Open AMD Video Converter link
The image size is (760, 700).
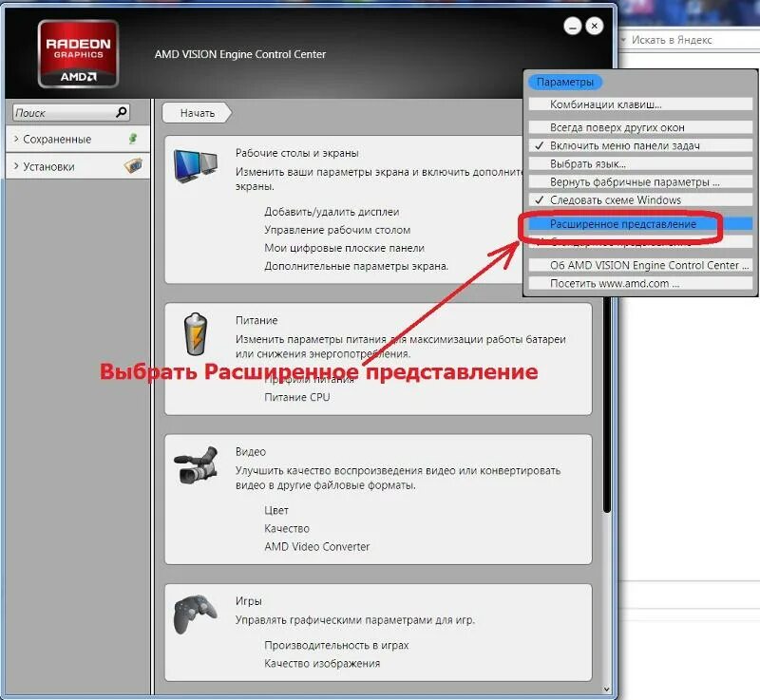tap(317, 546)
